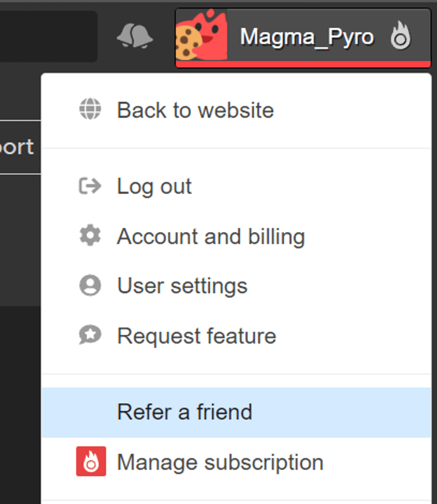The height and width of the screenshot is (504, 437).
Task: Select Back to website
Action: click(195, 110)
